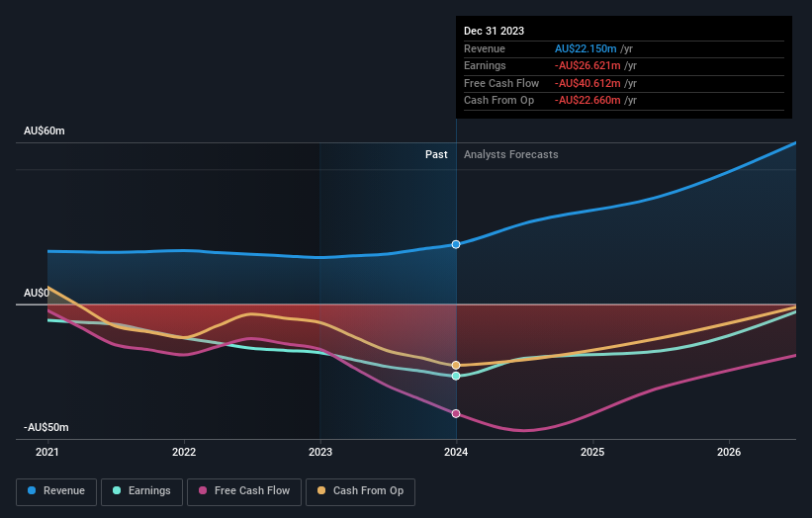Image resolution: width=812 pixels, height=518 pixels.
Task: Click the AU$22.150m revenue value
Action: point(586,48)
